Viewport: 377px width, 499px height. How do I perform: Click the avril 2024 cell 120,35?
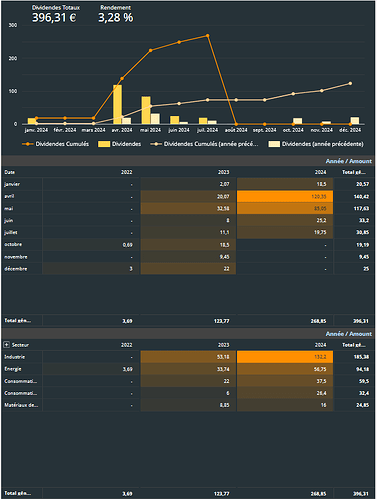[x=285, y=196]
